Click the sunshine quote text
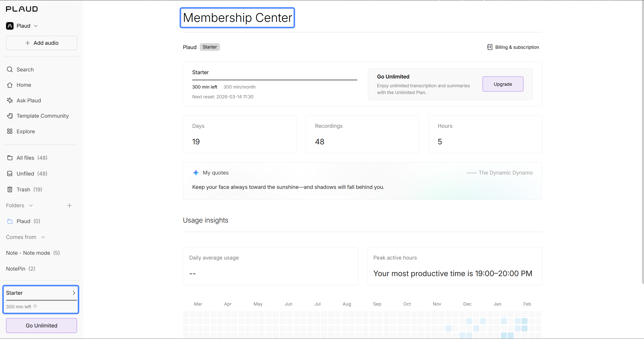644x339 pixels. click(288, 187)
